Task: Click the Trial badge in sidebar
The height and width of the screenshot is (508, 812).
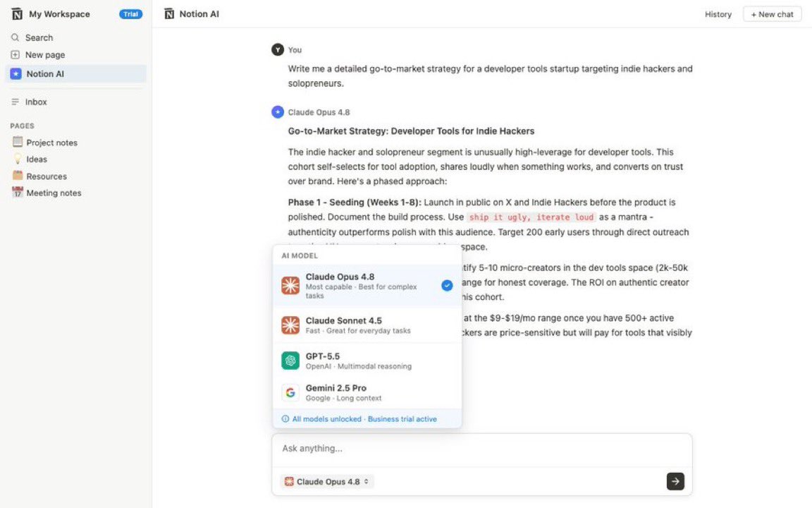Action: point(130,14)
